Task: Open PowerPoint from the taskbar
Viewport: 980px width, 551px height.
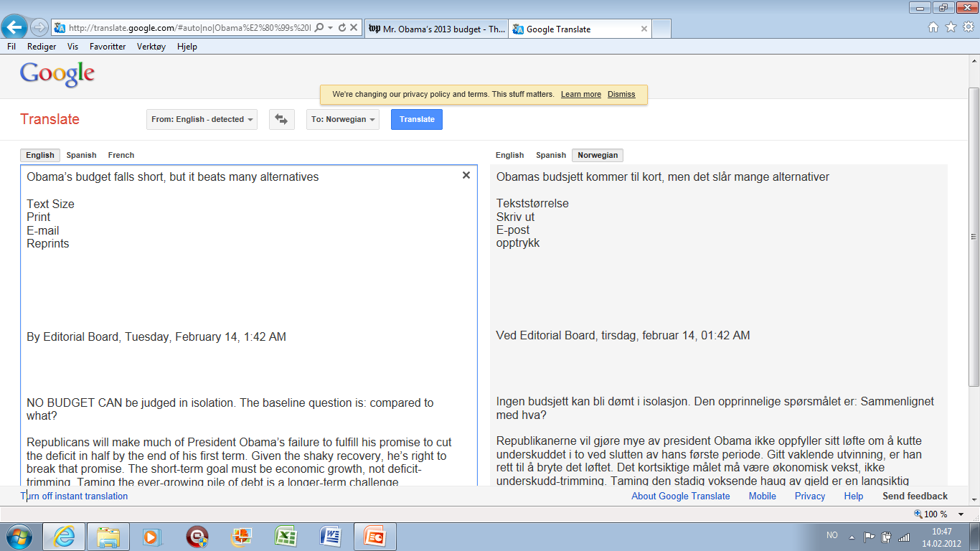Action: click(x=374, y=537)
